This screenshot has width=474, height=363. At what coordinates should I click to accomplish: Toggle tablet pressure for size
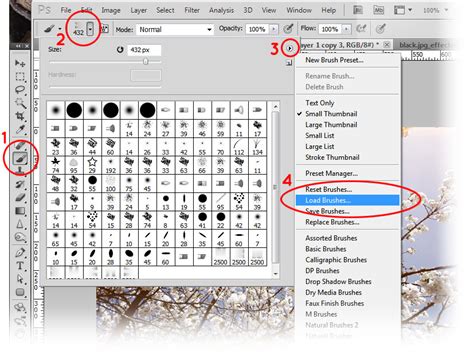click(x=381, y=29)
